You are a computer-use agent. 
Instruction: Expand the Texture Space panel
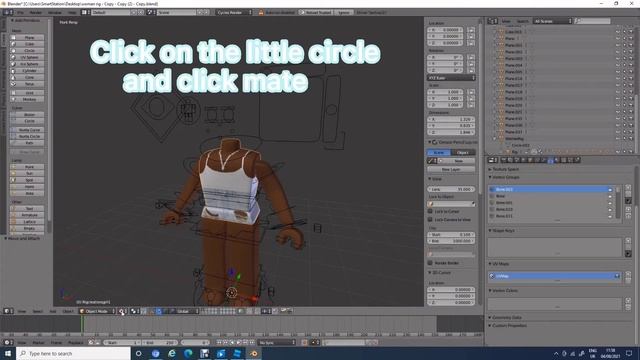(504, 169)
